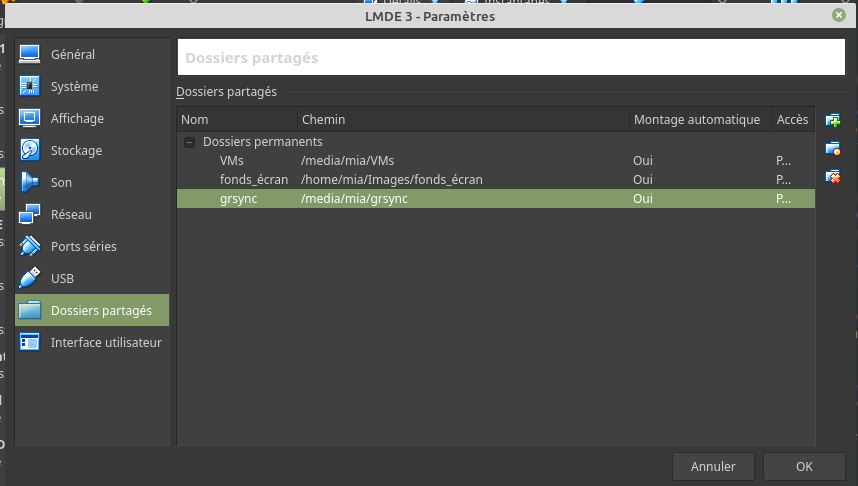This screenshot has width=858, height=486.
Task: Click the Affichage display icon
Action: 30,118
